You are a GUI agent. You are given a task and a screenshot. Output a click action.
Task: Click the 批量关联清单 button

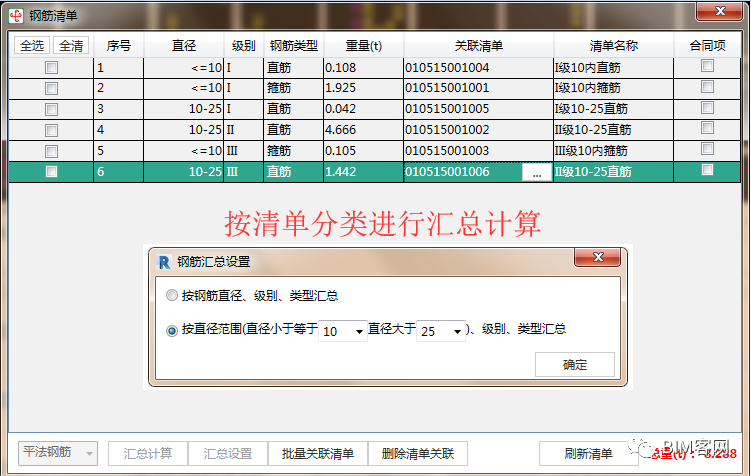(x=318, y=453)
